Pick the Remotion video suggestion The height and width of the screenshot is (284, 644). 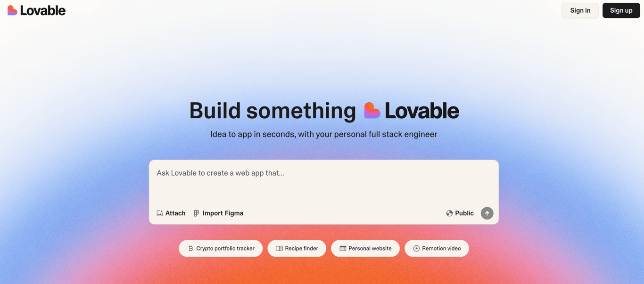[x=437, y=248]
